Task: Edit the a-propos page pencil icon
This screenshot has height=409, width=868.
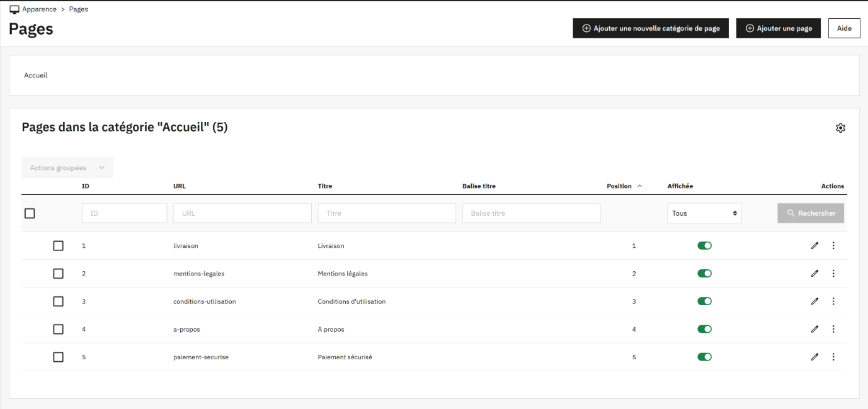Action: point(814,329)
